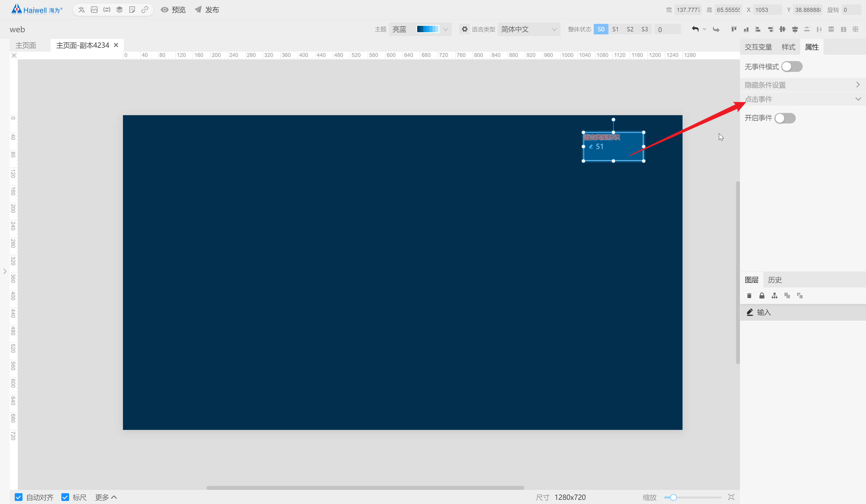866x504 pixels.
Task: Click the overall state value field showing 0
Action: point(667,29)
